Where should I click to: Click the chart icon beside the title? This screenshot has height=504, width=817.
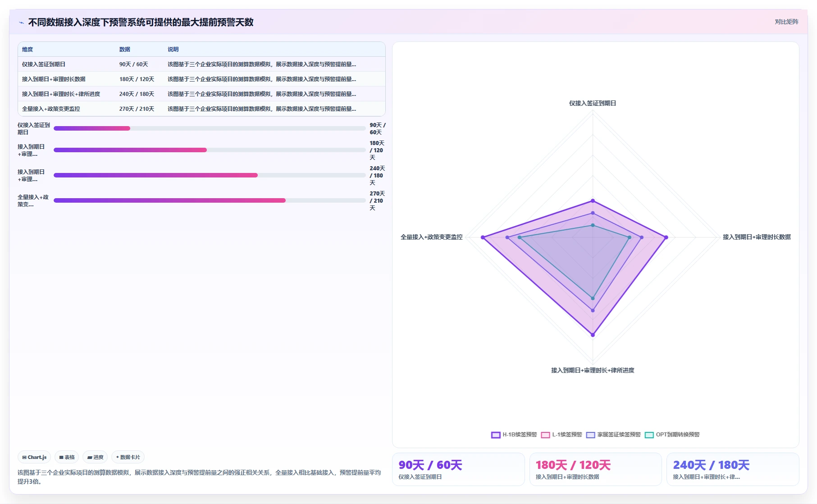point(21,23)
